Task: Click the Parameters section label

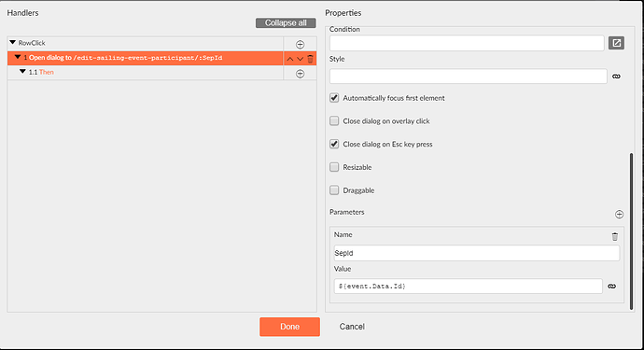Action: [347, 212]
